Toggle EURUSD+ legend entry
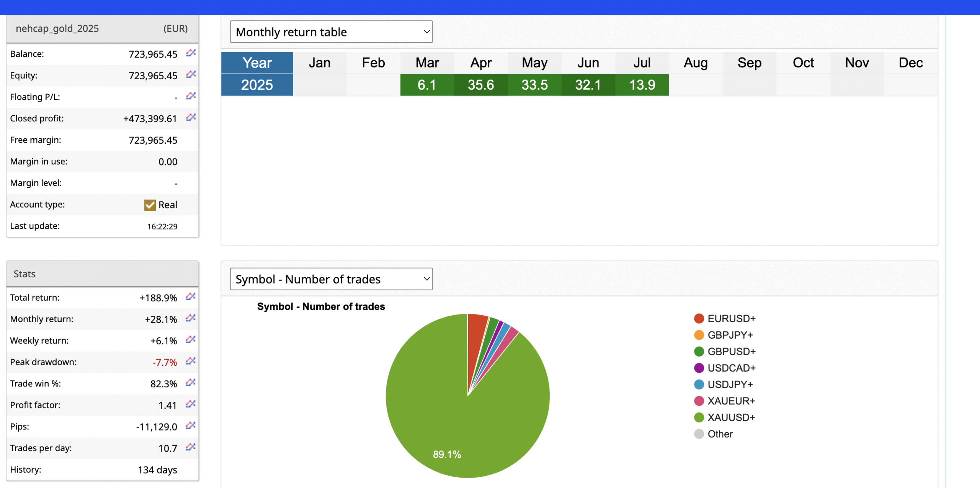Image resolution: width=980 pixels, height=488 pixels. [731, 318]
